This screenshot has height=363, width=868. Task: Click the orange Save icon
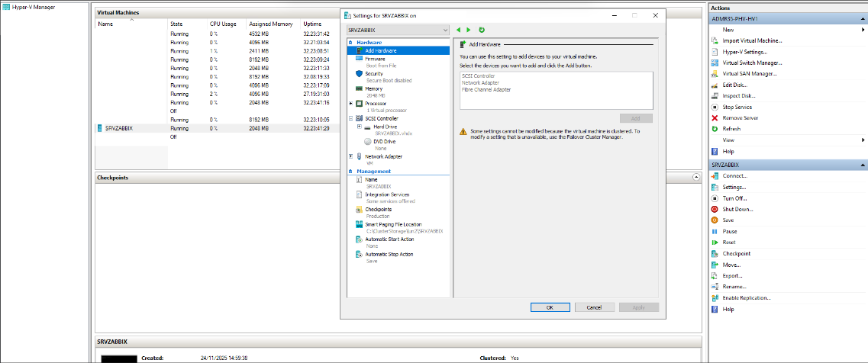pyautogui.click(x=714, y=220)
